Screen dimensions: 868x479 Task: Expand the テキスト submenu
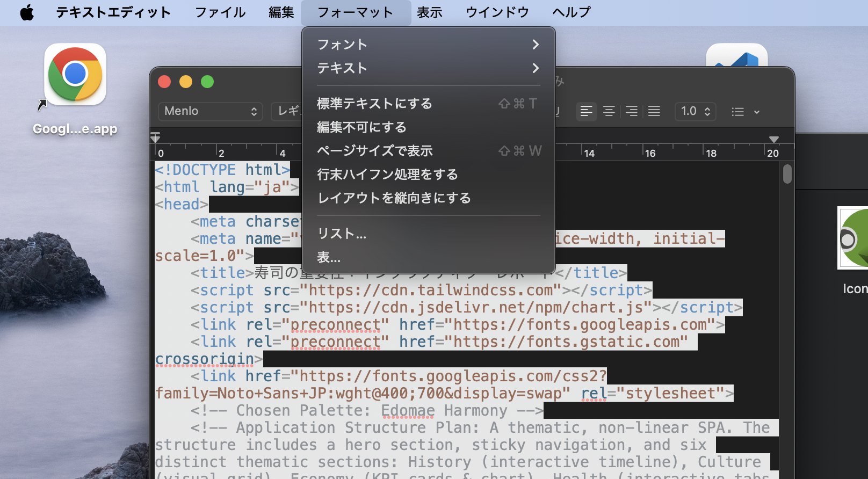(x=429, y=68)
